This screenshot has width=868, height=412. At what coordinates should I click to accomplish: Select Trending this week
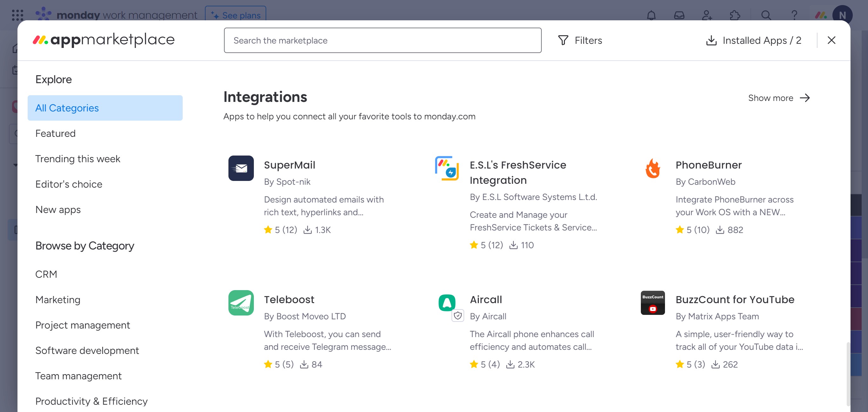click(78, 158)
